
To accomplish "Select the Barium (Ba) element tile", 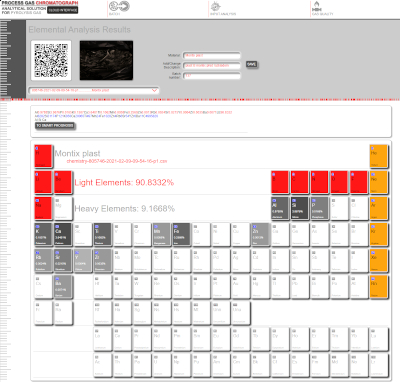I will coord(63,287).
